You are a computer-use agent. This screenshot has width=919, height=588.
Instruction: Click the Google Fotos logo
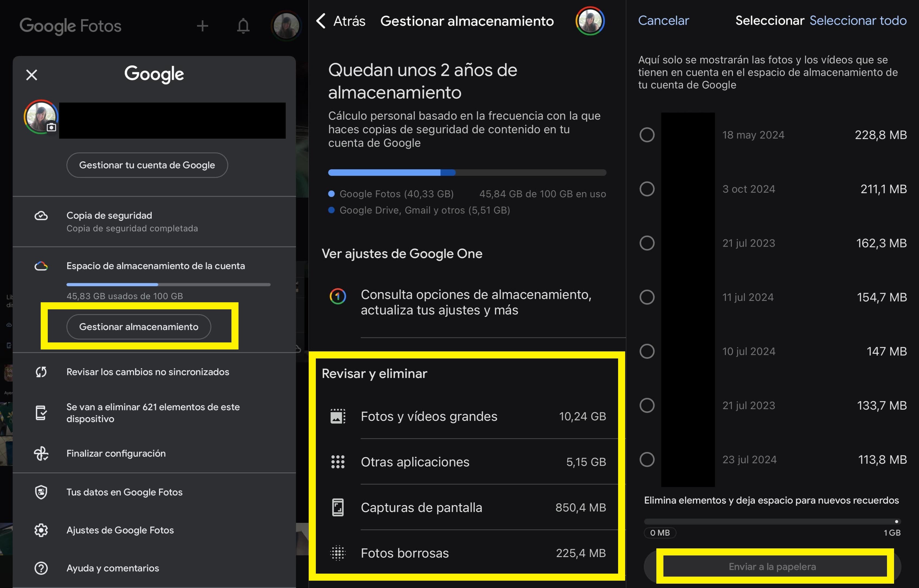click(70, 26)
